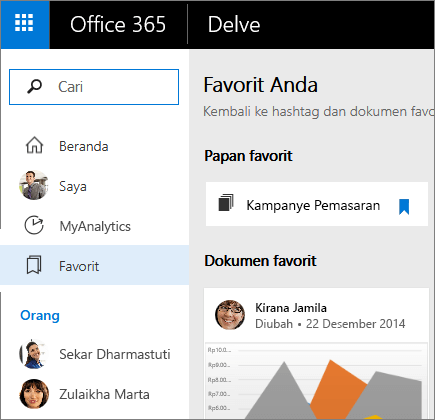Click the Saya profile photo
435x420 pixels.
34,185
